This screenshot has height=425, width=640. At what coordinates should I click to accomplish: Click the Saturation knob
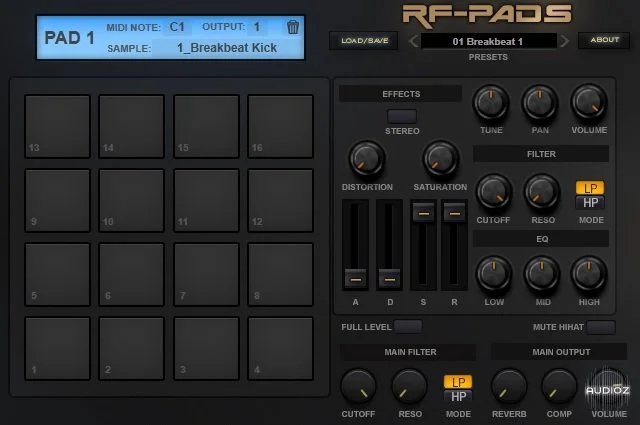440,159
